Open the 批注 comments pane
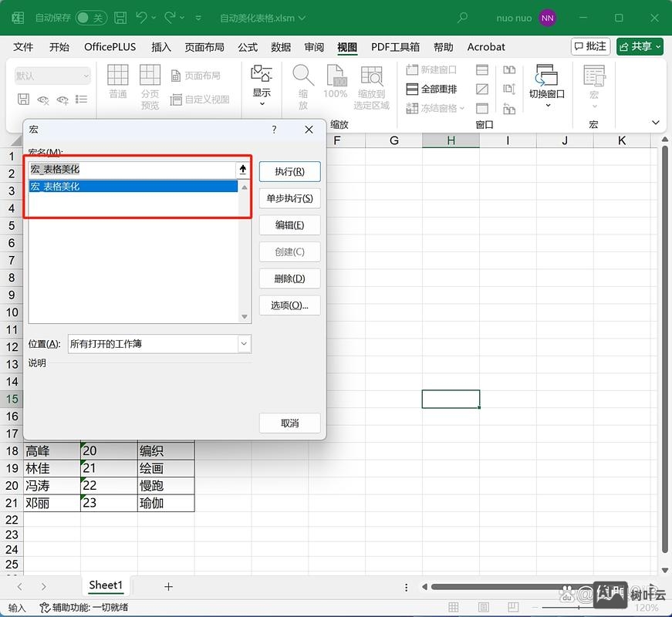 (590, 46)
